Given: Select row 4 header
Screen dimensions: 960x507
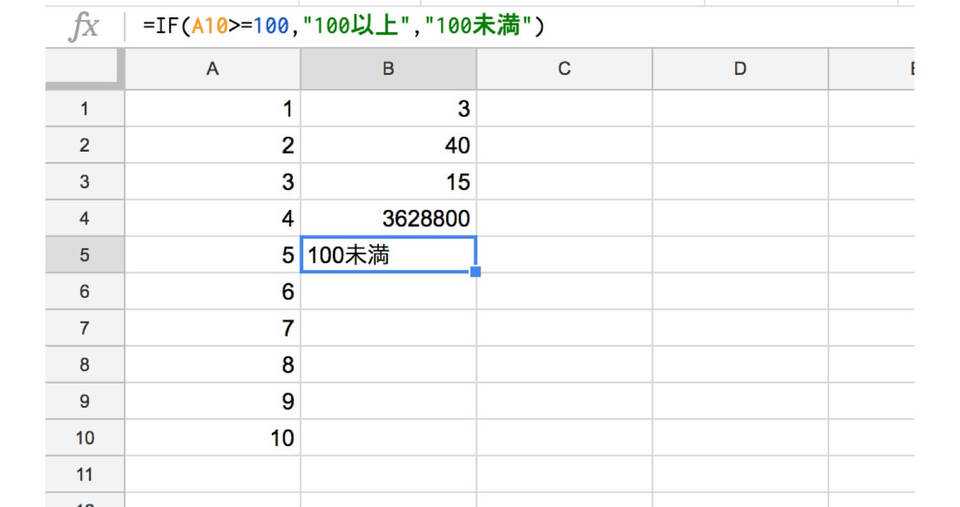Looking at the screenshot, I should pos(84,219).
